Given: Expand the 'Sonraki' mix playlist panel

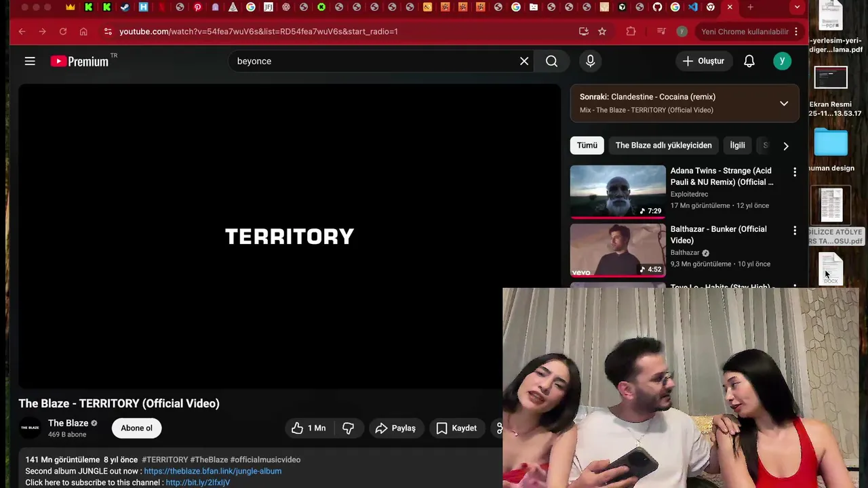Looking at the screenshot, I should (784, 104).
